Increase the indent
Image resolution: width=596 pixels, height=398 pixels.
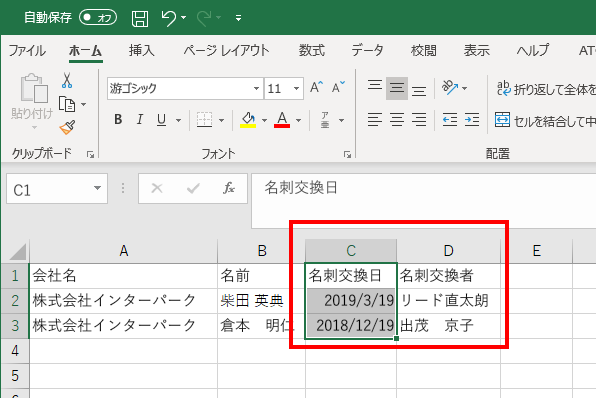point(472,120)
